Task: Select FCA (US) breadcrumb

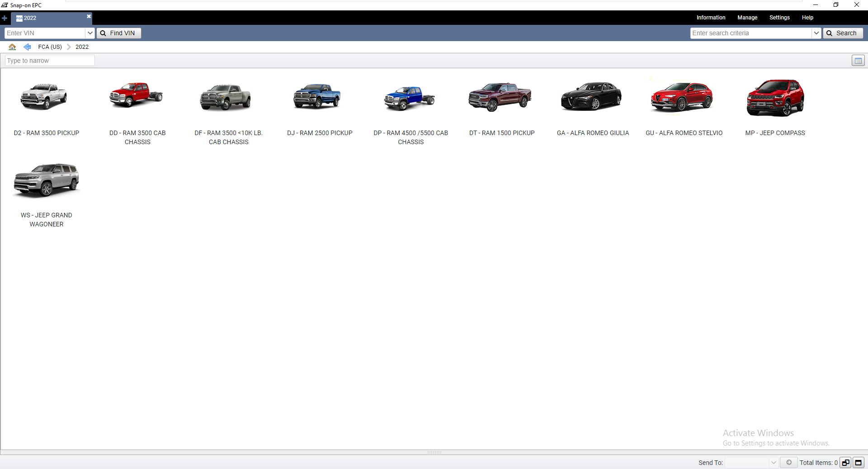Action: [50, 47]
